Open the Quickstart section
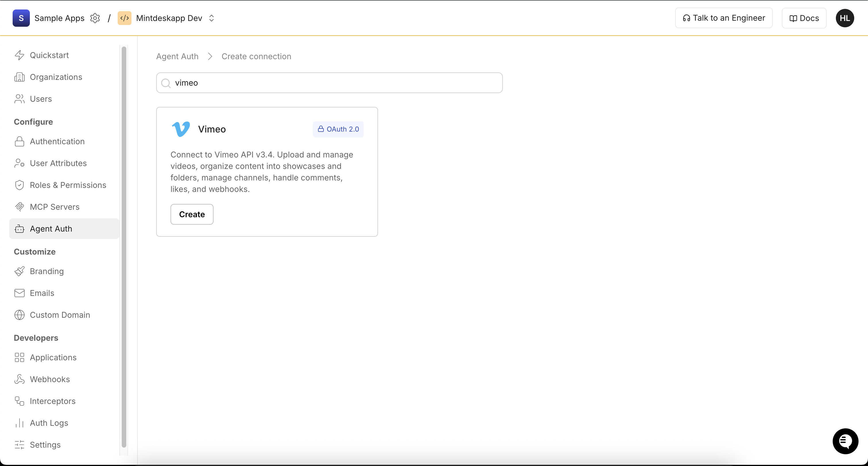 click(50, 55)
